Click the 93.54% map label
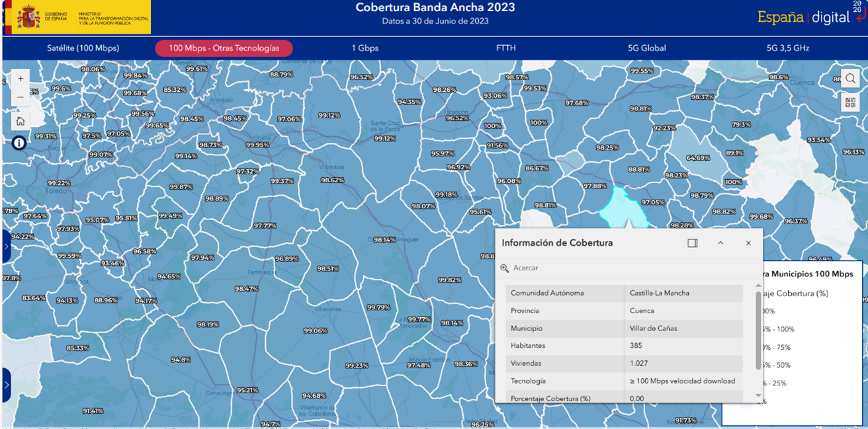868x429 pixels. pos(818,139)
